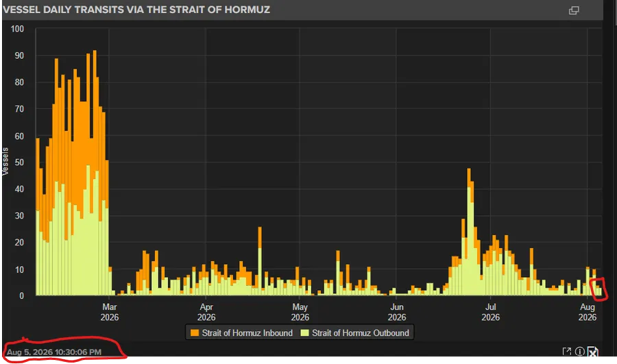Pop out the chart panel into a new window
Viewport: 617px width, 364px height.
click(574, 10)
